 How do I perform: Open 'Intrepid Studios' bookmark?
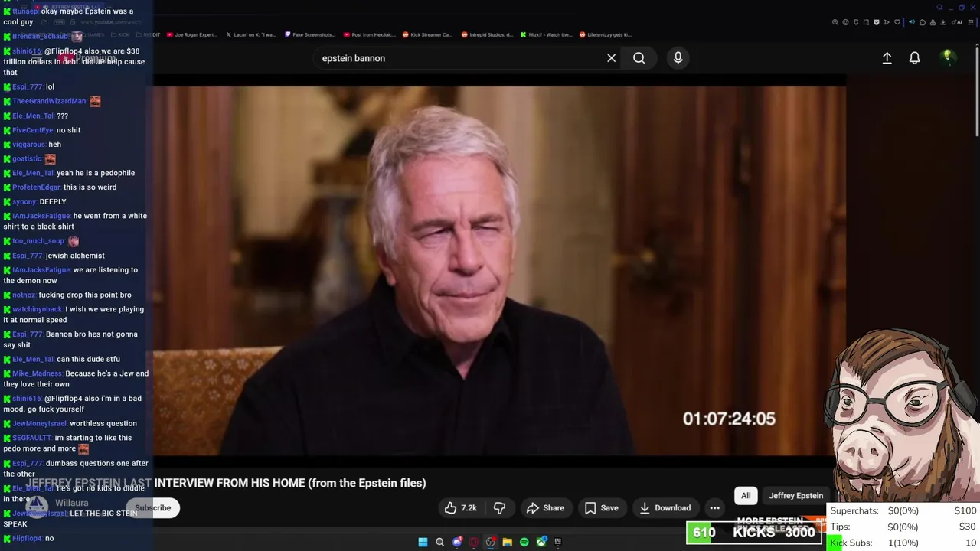[487, 34]
